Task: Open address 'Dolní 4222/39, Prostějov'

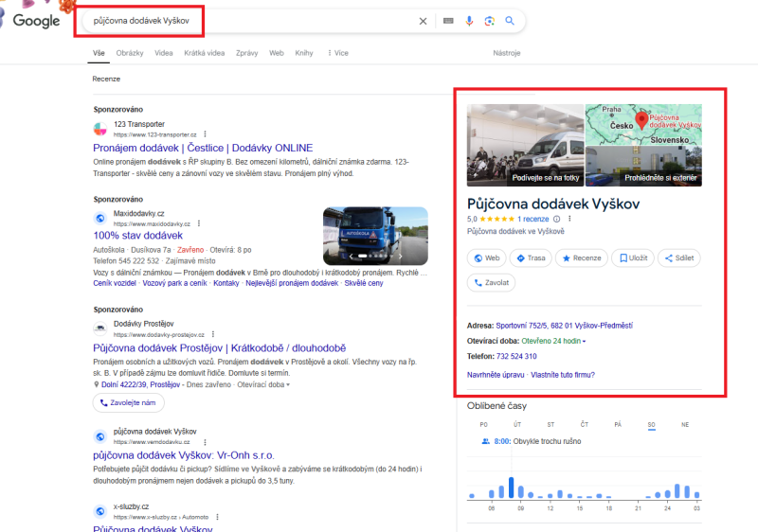Action: (140, 384)
